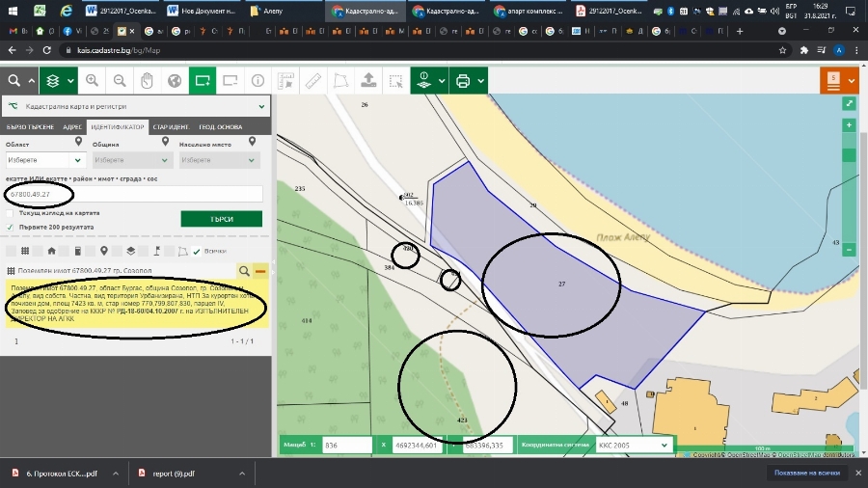This screenshot has height=488, width=868.
Task: Switch to the 'БЪРЗО ТЪРСЕНЕ' tab
Action: (x=29, y=127)
